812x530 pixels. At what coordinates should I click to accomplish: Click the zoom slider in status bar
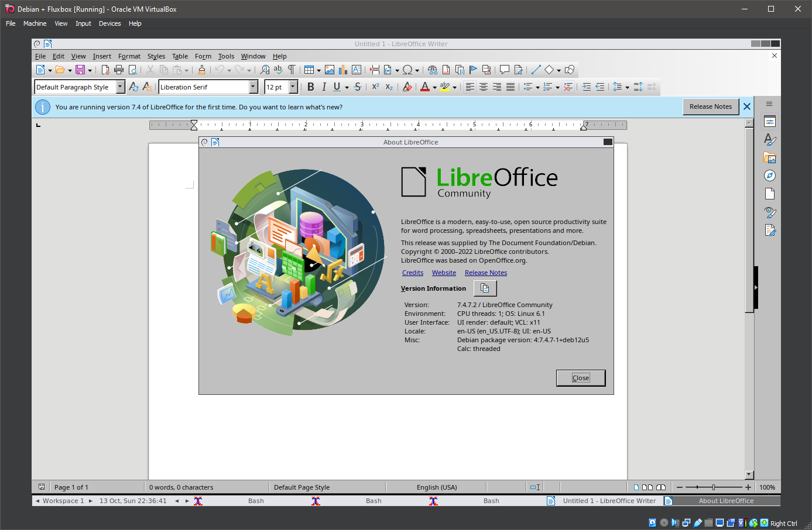(x=713, y=487)
